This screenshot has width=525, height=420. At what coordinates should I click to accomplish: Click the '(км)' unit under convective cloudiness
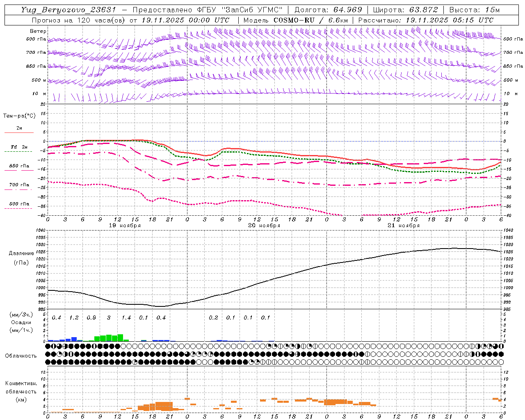(x=21, y=399)
